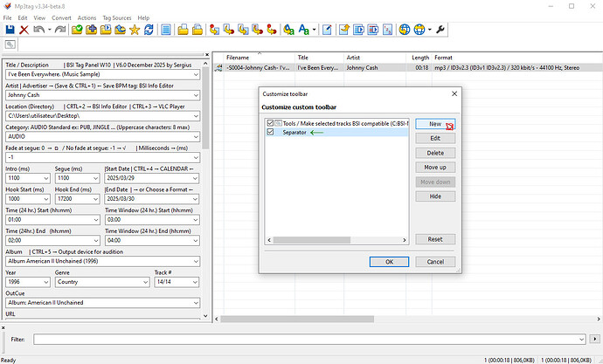Click the blue Aa Actions quick icon
The width and height of the screenshot is (603, 364).
coord(304,30)
